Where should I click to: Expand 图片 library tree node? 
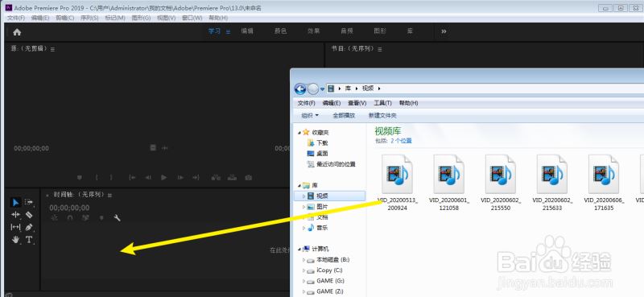tap(304, 207)
